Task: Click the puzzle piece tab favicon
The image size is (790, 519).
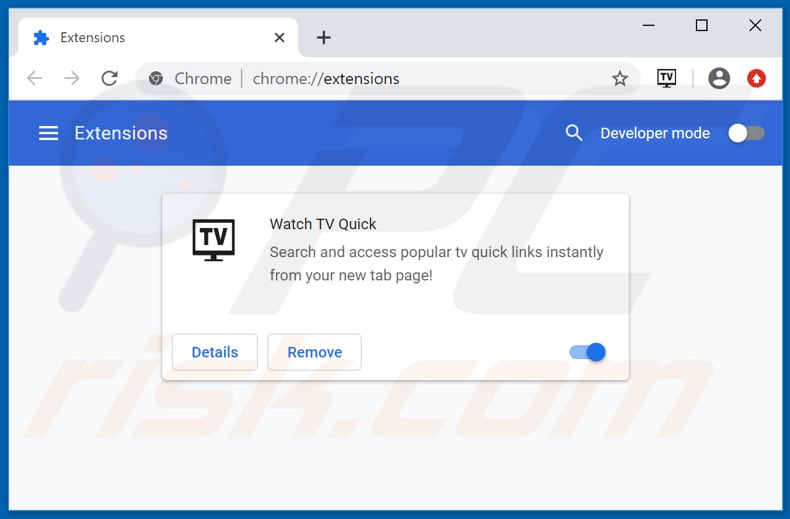Action: [41, 38]
